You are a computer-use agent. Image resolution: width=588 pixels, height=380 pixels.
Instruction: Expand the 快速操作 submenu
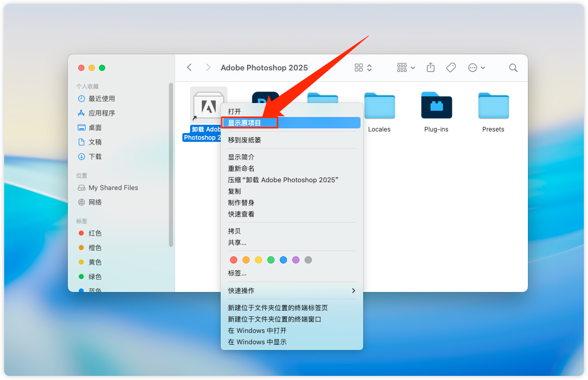pos(292,290)
